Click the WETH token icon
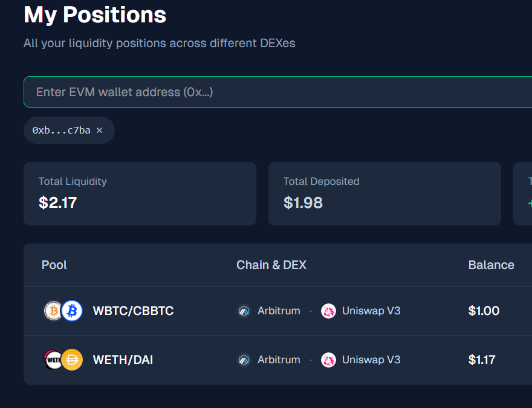 pos(54,360)
